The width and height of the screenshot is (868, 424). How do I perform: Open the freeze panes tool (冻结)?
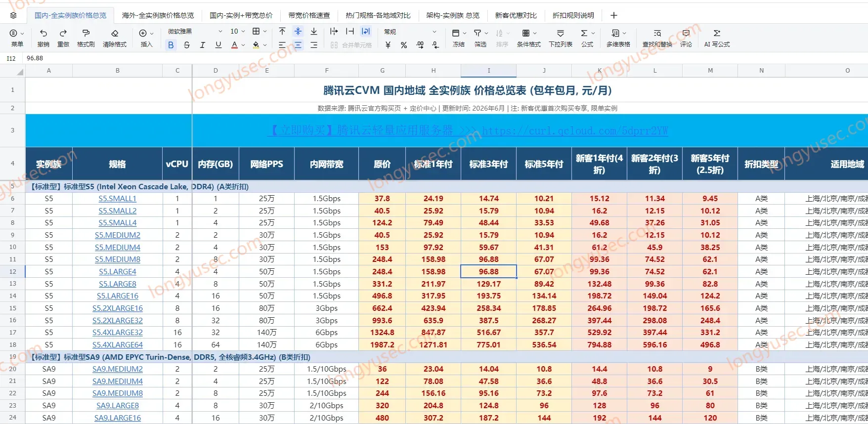coord(459,38)
